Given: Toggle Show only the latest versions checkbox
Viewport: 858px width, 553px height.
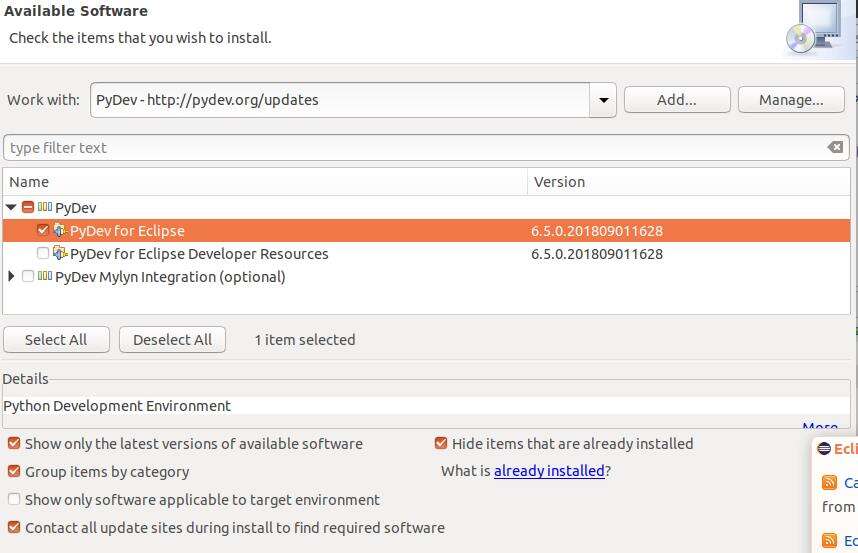Looking at the screenshot, I should [x=14, y=443].
